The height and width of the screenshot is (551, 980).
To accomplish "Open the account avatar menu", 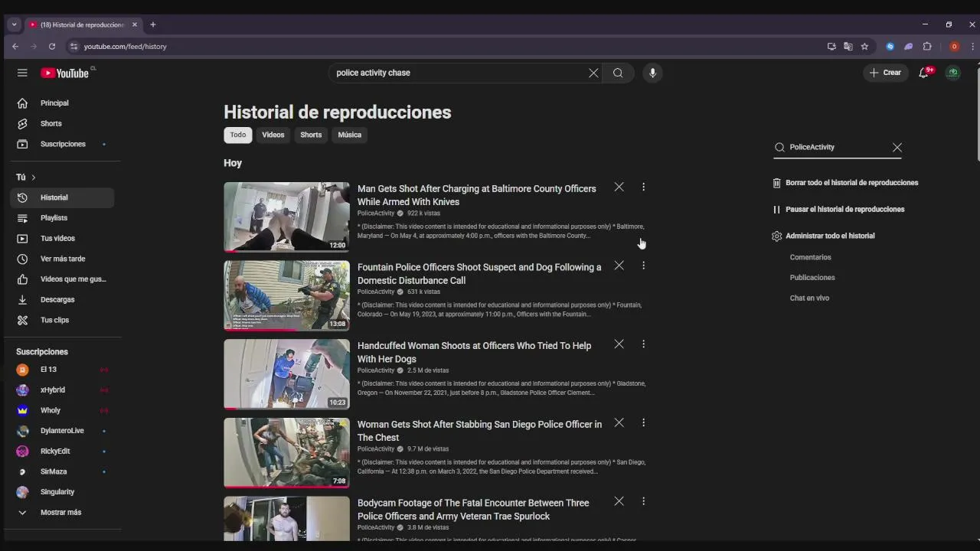I will (x=953, y=73).
